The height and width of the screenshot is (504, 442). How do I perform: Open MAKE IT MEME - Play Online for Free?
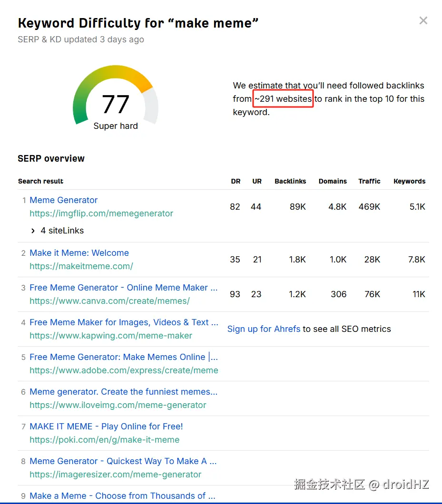pyautogui.click(x=106, y=426)
